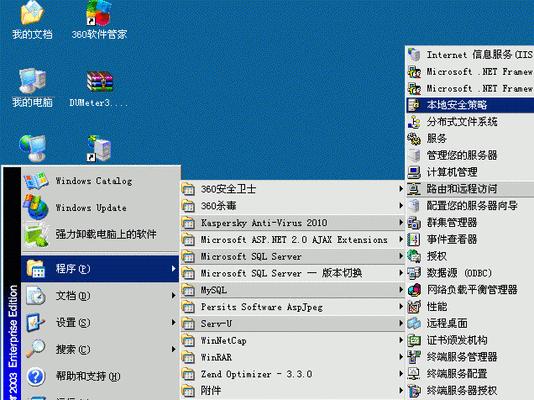Screen dimensions: 534x400
Task: Expand the 程序(P) submenu arrow
Action: [x=173, y=269]
